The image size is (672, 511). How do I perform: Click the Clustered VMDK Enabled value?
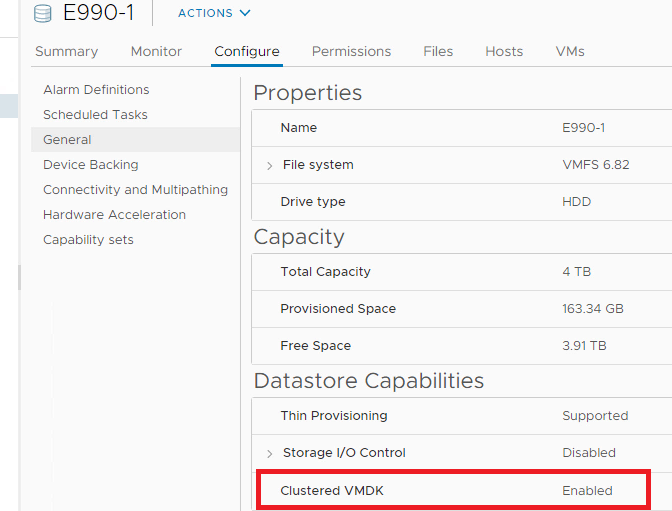[x=587, y=491]
